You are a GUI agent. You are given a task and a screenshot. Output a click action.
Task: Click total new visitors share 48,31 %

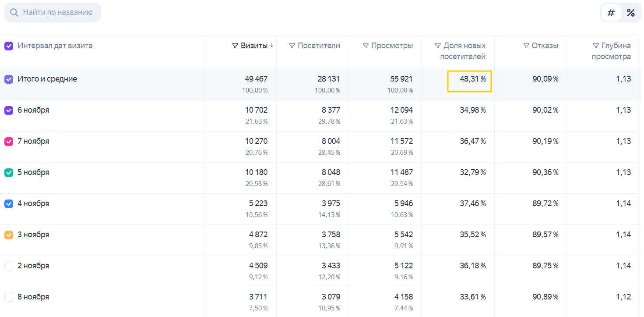coord(472,79)
